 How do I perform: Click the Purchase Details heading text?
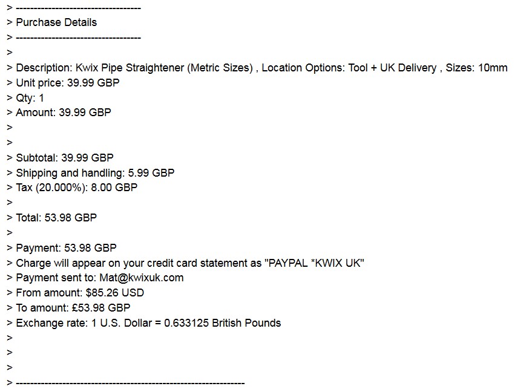[56, 22]
